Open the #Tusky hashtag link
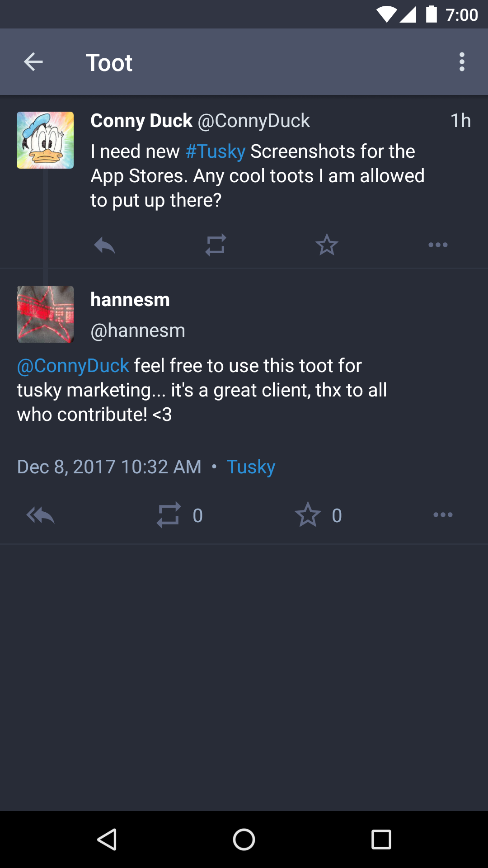The image size is (488, 868). coord(214,151)
